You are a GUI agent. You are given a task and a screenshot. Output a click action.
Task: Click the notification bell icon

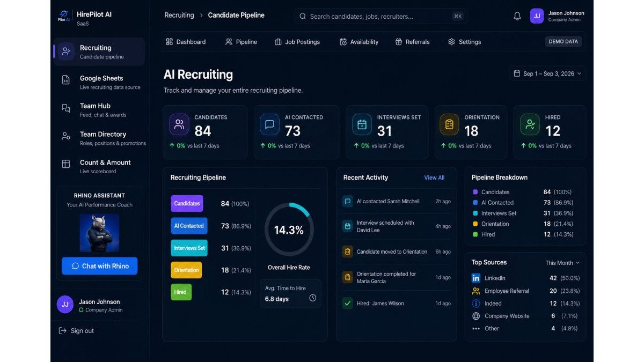517,16
